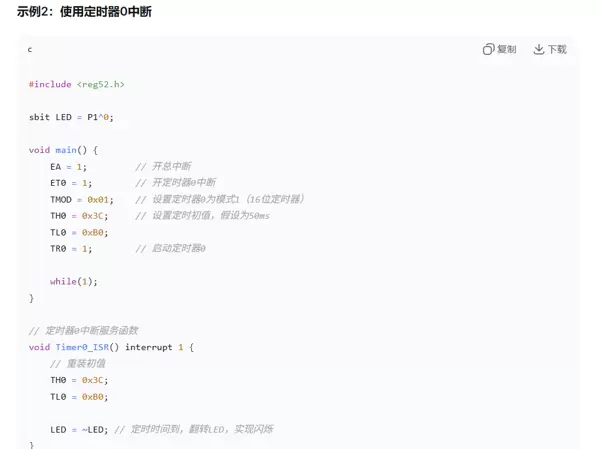Click the EA = 1 statement
The width and height of the screenshot is (600, 449).
coord(70,166)
